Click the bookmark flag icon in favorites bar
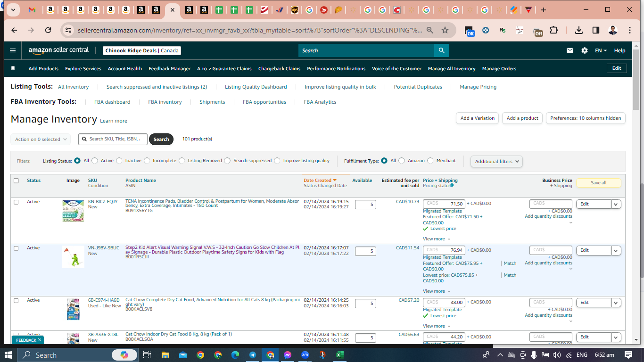 click(x=13, y=68)
